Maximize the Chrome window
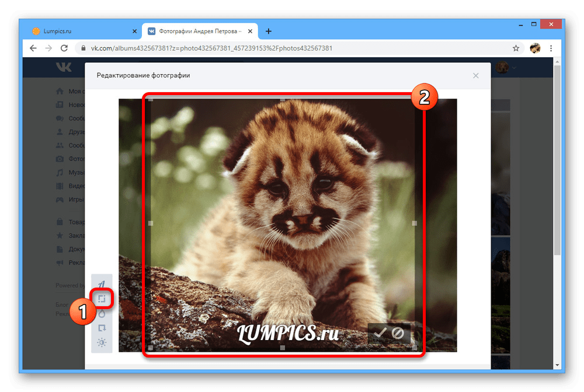The width and height of the screenshot is (584, 392). coord(534,24)
